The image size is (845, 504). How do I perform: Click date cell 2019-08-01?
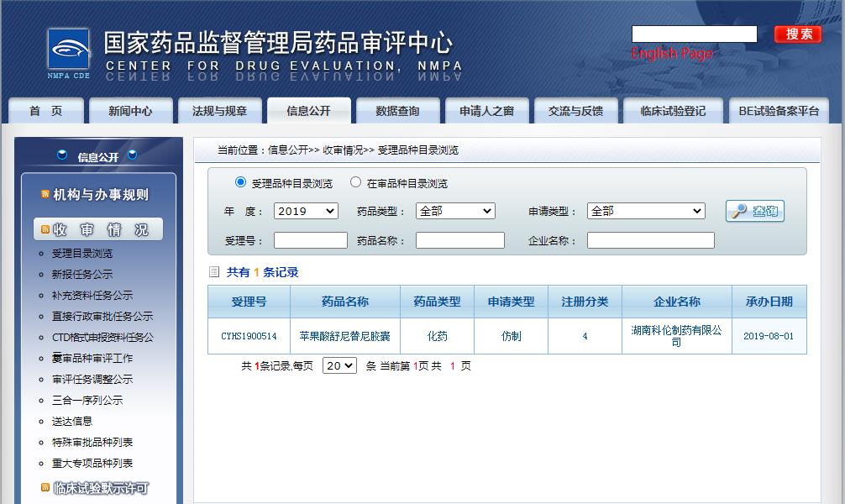(x=769, y=336)
